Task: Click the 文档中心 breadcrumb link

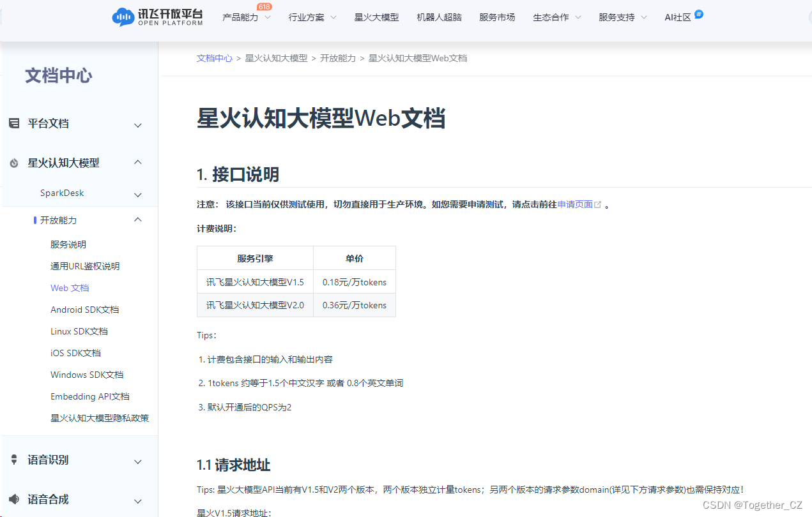Action: pos(215,58)
